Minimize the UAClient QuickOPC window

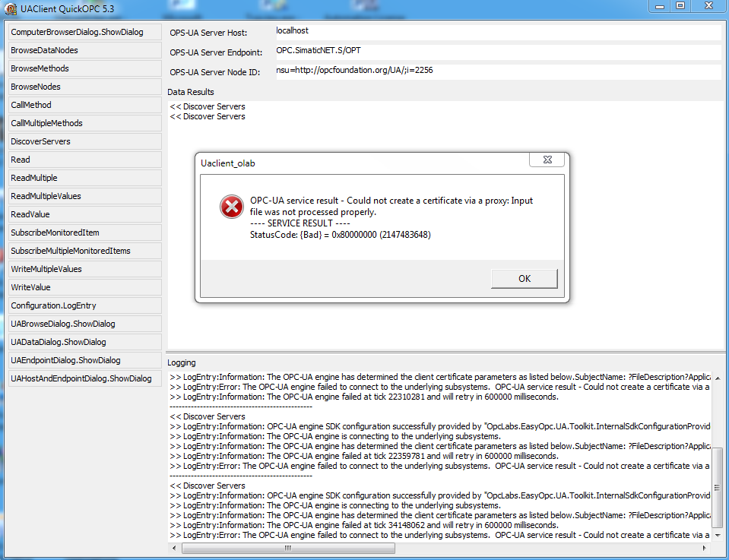(659, 6)
